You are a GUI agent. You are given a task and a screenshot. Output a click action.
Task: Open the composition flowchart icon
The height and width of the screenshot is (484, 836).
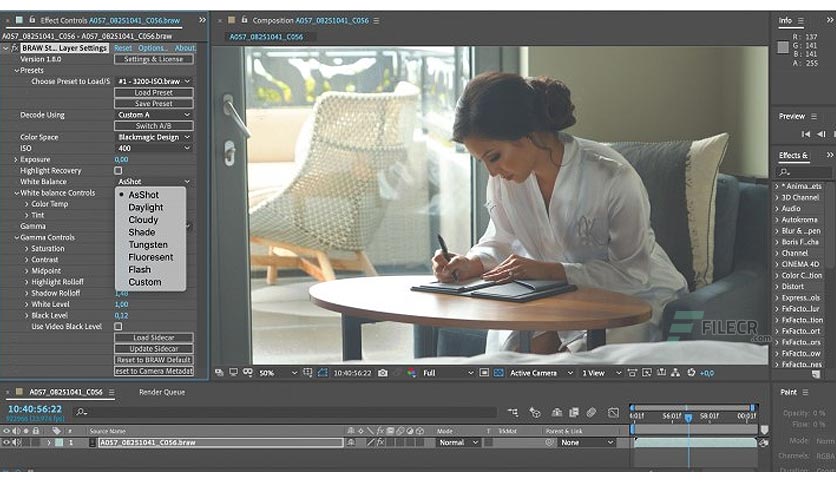point(676,373)
